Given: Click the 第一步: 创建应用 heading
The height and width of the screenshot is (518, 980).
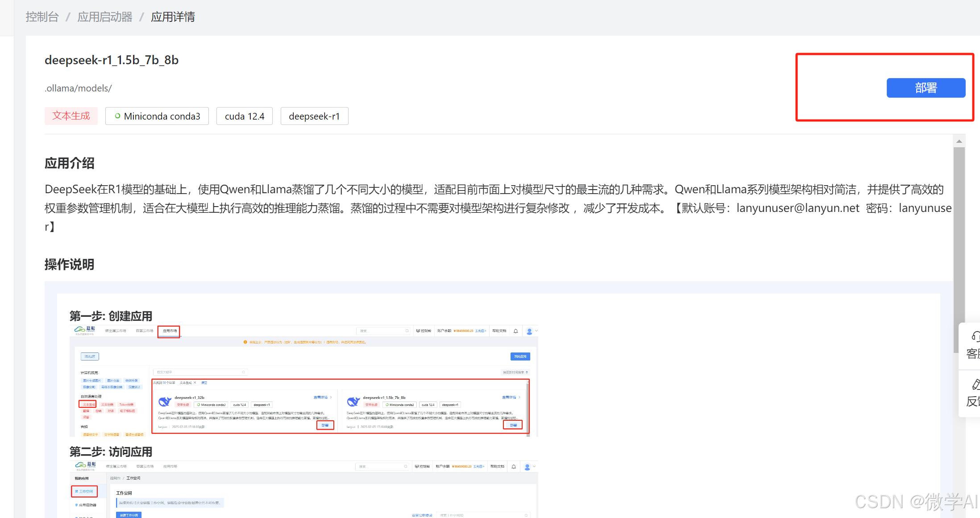Looking at the screenshot, I should tap(111, 316).
